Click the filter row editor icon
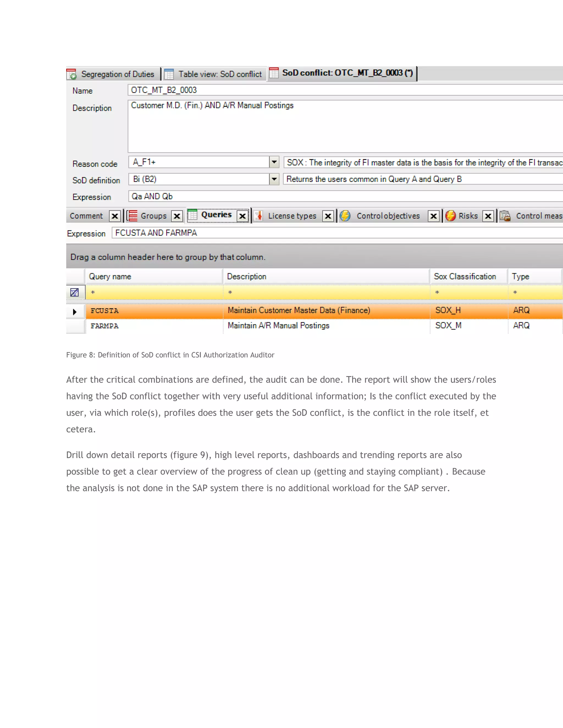Screen dimensions: 563x728 [75, 293]
